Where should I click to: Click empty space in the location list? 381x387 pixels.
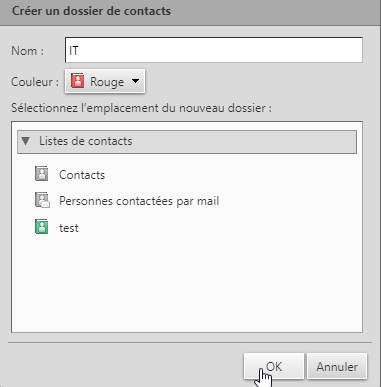pyautogui.click(x=187, y=283)
